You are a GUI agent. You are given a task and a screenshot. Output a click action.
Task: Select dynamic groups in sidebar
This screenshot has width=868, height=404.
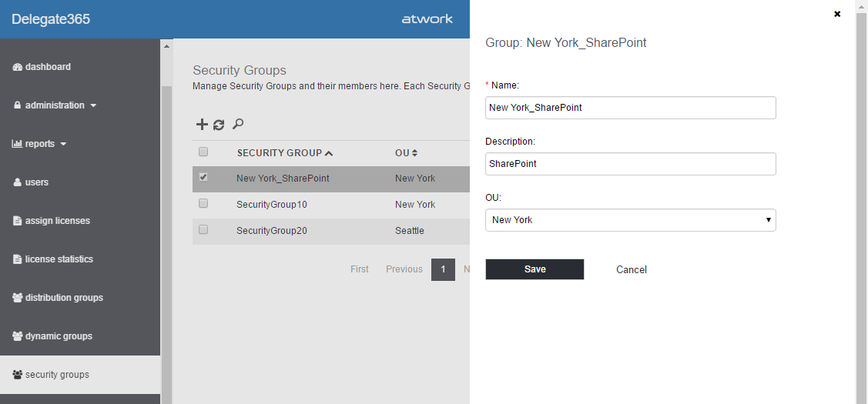[x=59, y=336]
